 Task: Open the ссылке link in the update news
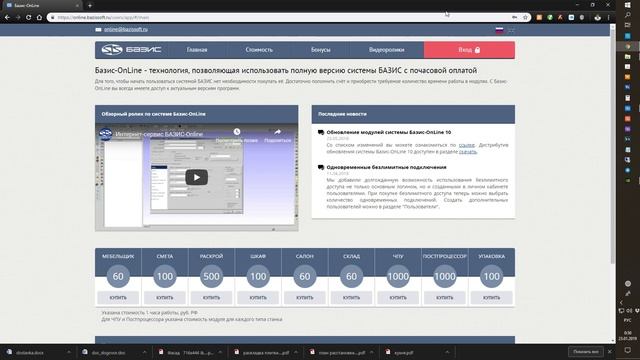click(467, 145)
